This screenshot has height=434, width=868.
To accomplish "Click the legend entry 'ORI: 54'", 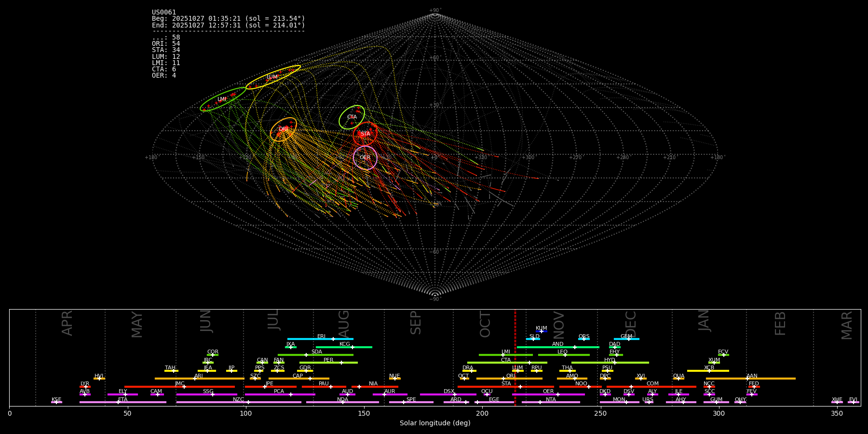I will [166, 44].
